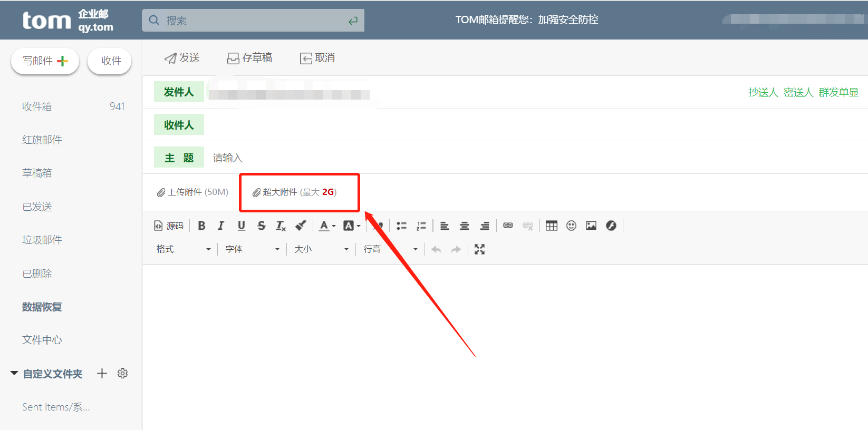
Task: Submit search with the enter arrow icon
Action: click(353, 21)
